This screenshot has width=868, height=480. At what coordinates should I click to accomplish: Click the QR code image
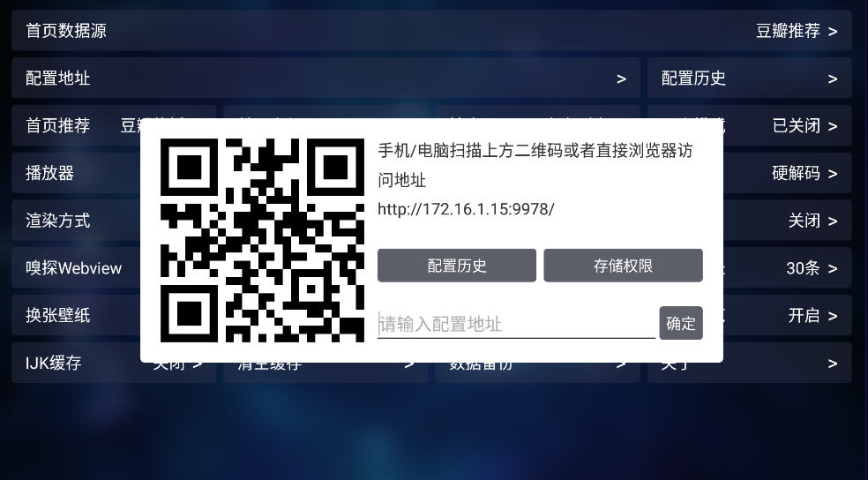[x=262, y=240]
